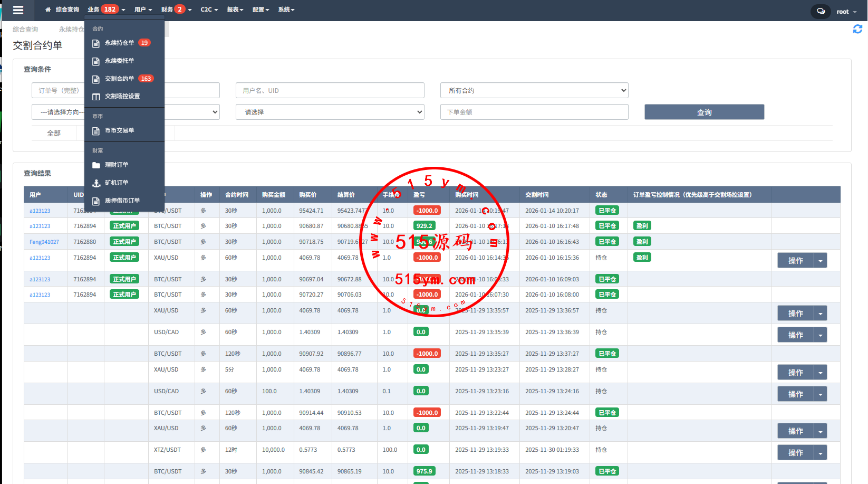
Task: Click the 交割场控设置 columns icon
Action: [96, 97]
